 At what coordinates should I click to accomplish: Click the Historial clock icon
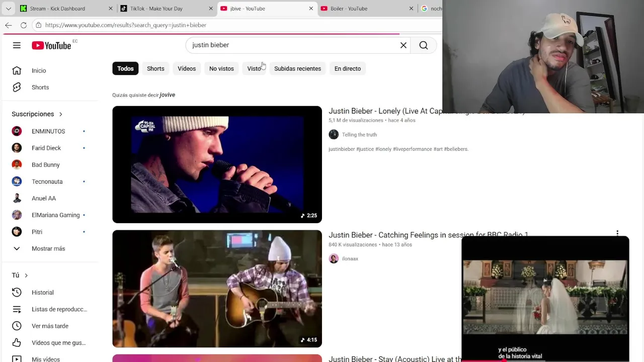pyautogui.click(x=17, y=292)
